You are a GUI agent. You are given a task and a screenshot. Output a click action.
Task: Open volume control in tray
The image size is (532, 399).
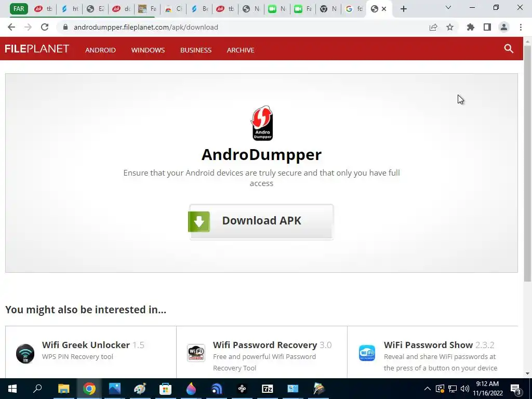click(465, 389)
